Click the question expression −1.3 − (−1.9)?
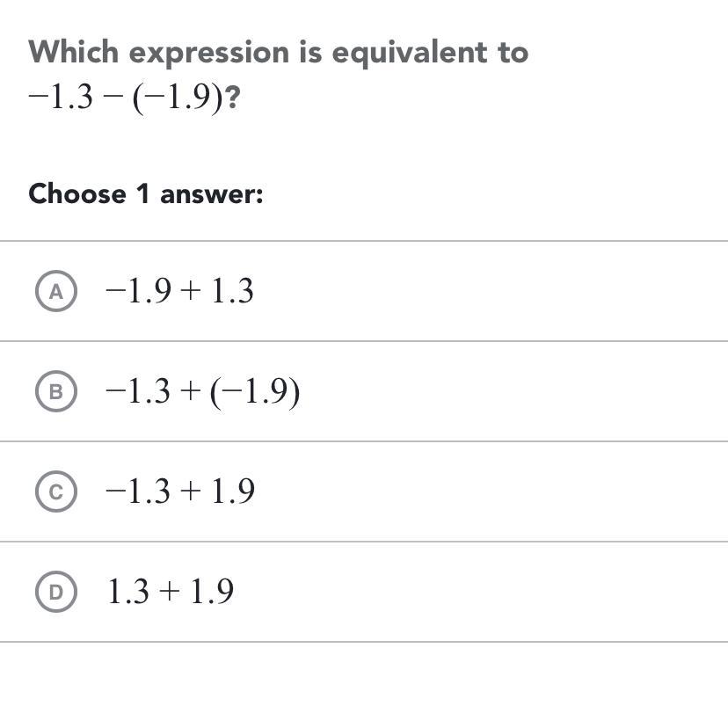728x728 pixels. pos(135,98)
